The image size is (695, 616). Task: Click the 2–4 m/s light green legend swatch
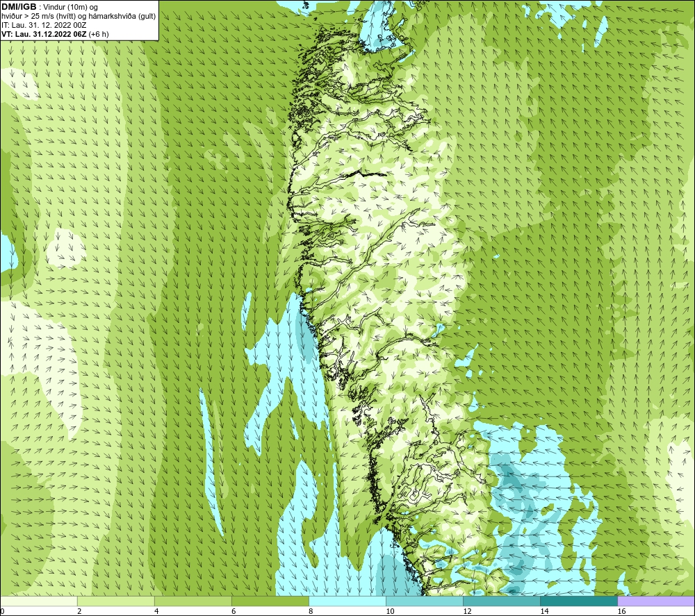[x=115, y=601]
